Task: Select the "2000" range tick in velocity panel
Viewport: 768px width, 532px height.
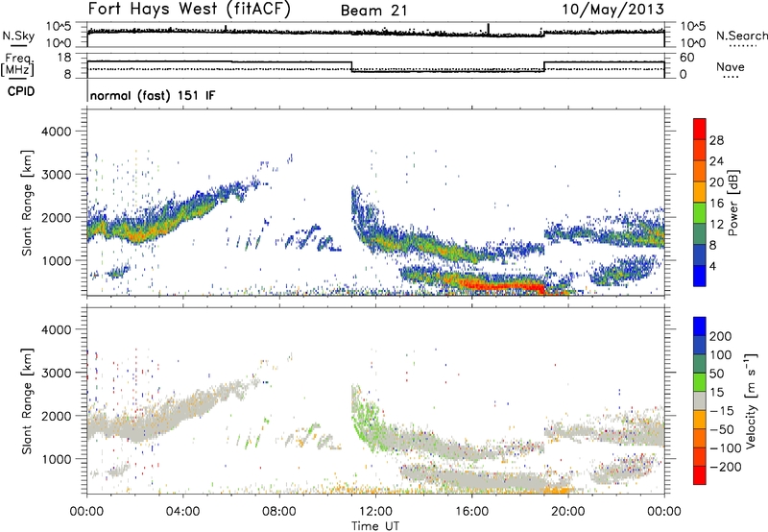Action: [x=57, y=416]
